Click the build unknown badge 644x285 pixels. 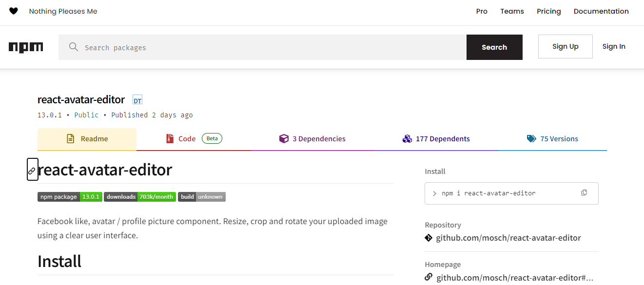click(x=202, y=197)
